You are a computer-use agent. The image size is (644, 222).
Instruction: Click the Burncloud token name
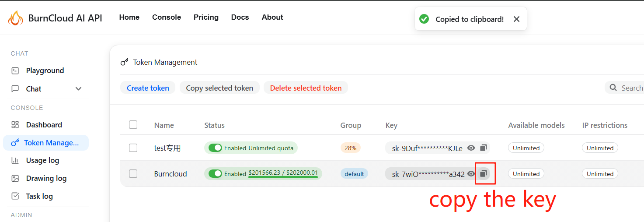(x=171, y=174)
